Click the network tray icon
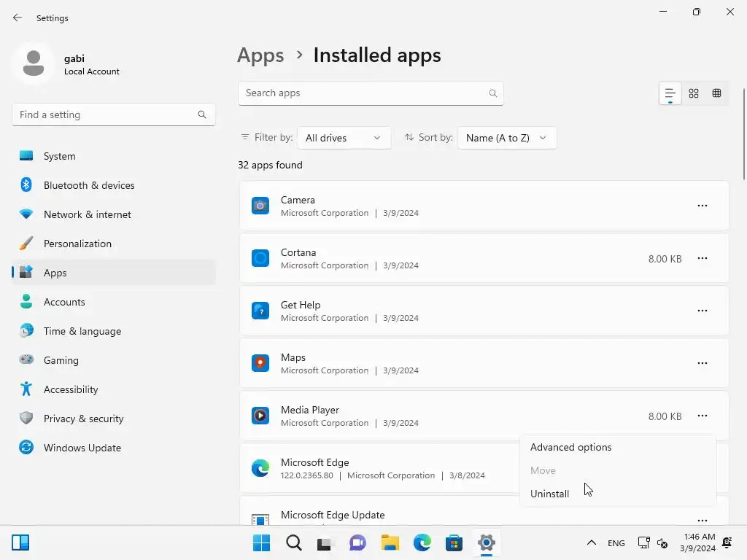This screenshot has height=560, width=747. (x=643, y=542)
